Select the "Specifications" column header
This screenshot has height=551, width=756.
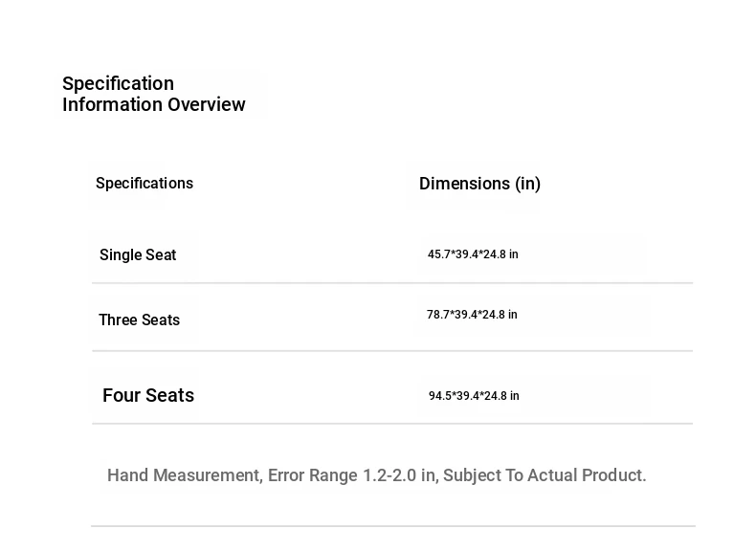pos(145,184)
